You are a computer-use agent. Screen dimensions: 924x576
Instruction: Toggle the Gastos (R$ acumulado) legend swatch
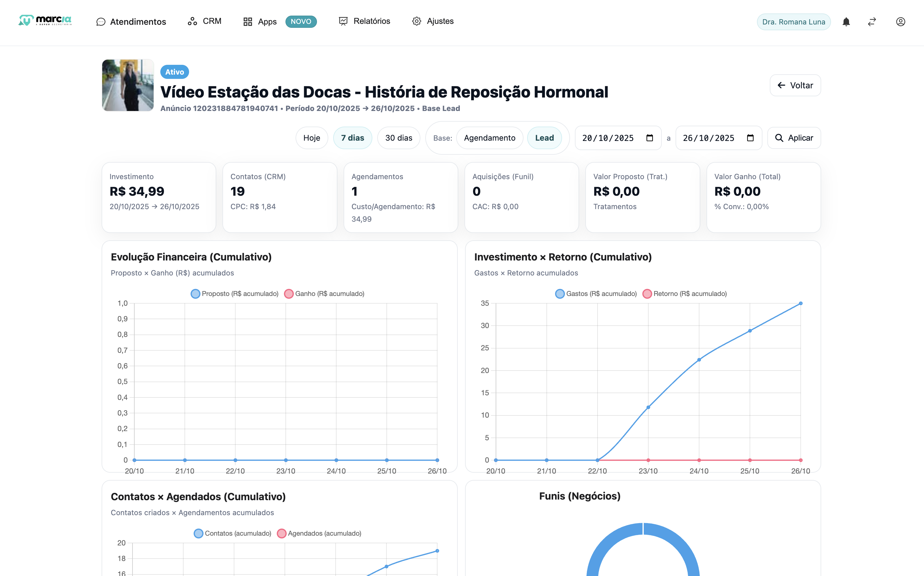560,294
